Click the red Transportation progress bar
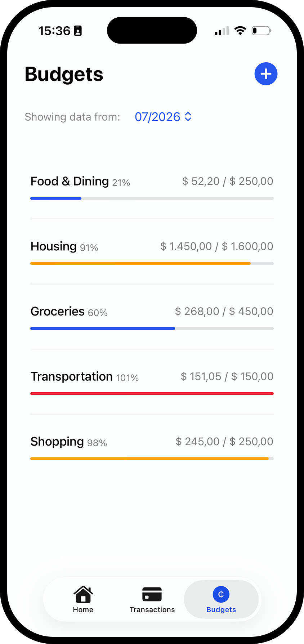 152,394
